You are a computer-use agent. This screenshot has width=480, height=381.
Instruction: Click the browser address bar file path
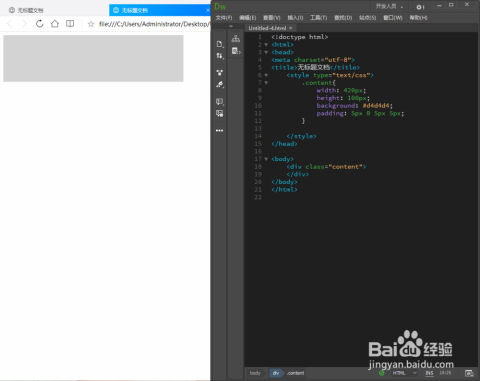(154, 24)
